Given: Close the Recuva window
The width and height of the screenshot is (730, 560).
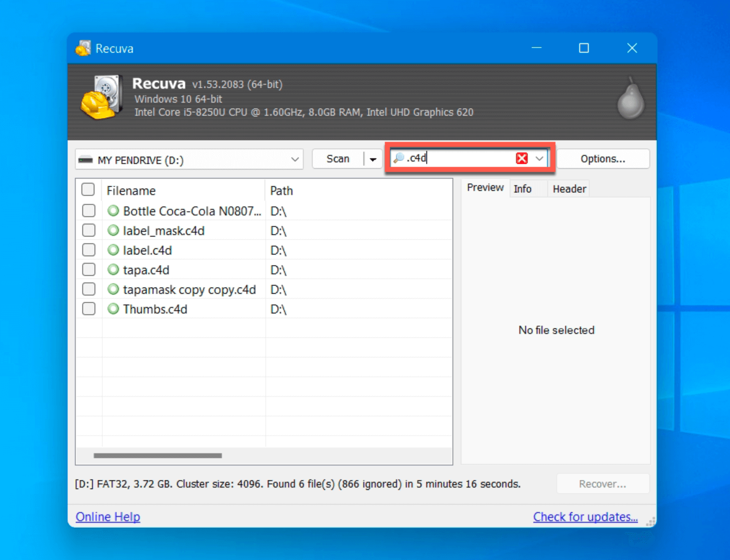Looking at the screenshot, I should (x=632, y=48).
